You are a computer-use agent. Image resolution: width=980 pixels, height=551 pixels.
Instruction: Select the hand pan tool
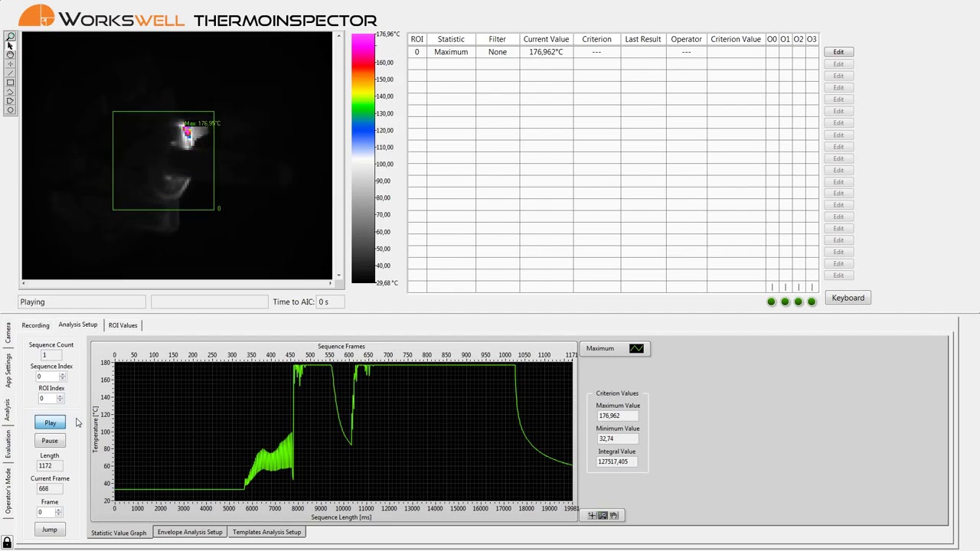click(x=10, y=55)
